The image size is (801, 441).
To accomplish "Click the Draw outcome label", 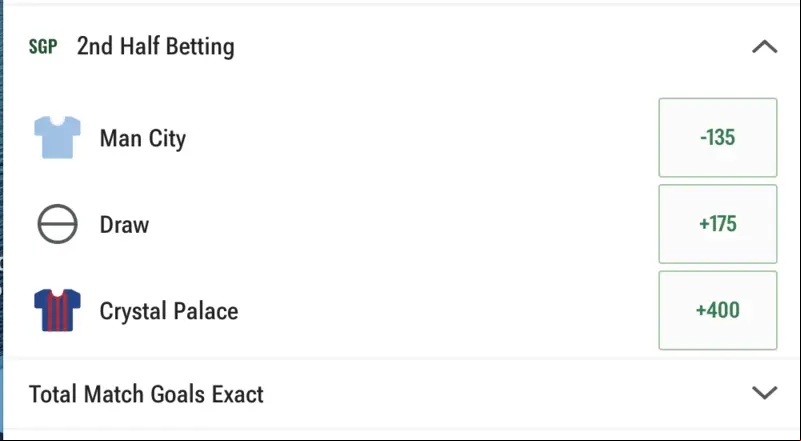I will click(x=124, y=224).
